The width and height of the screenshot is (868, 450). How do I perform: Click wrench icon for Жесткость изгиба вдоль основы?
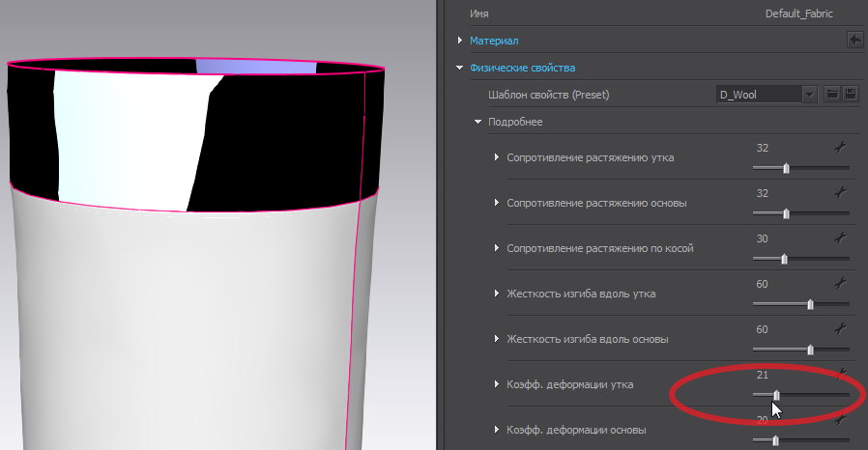click(x=840, y=328)
